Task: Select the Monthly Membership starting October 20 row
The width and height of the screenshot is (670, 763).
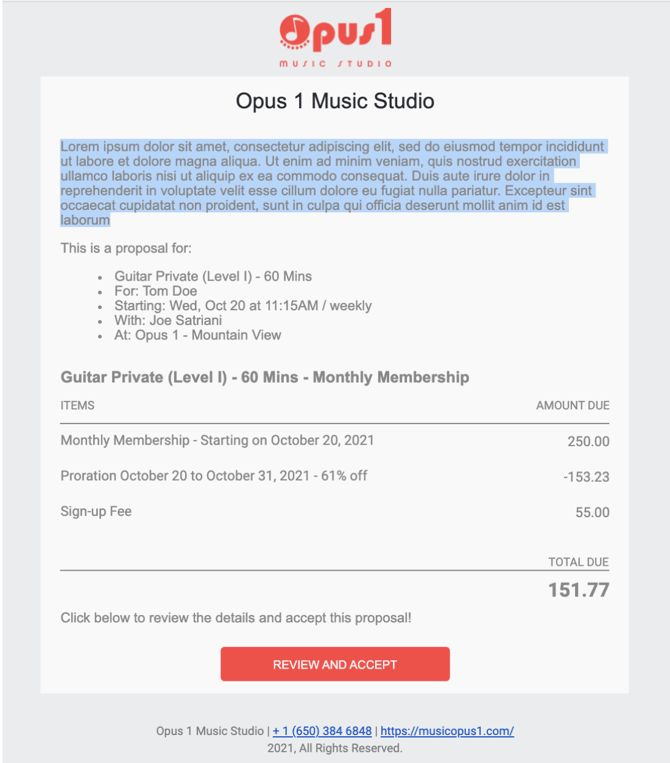Action: click(x=217, y=440)
